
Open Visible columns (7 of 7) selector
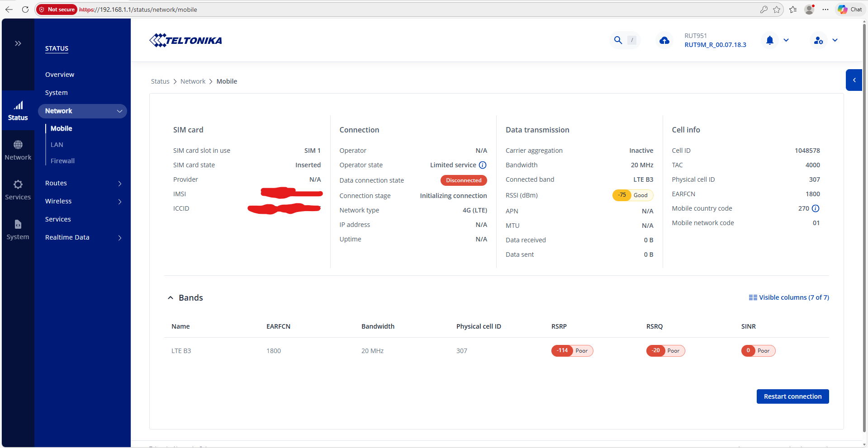click(789, 297)
